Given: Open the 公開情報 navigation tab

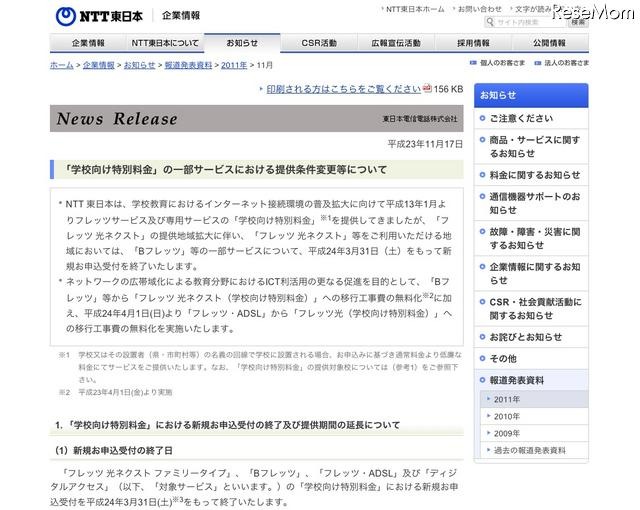Looking at the screenshot, I should (550, 43).
